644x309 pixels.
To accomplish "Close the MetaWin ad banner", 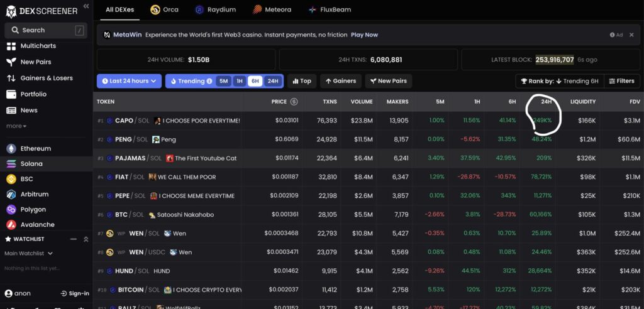I will [x=631, y=35].
